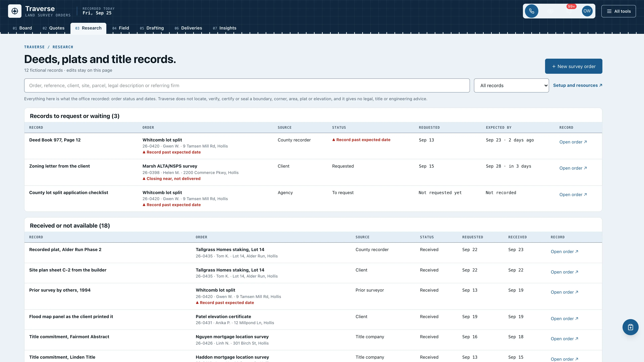Click the 'Patel elevation certificate' order name

[223, 317]
